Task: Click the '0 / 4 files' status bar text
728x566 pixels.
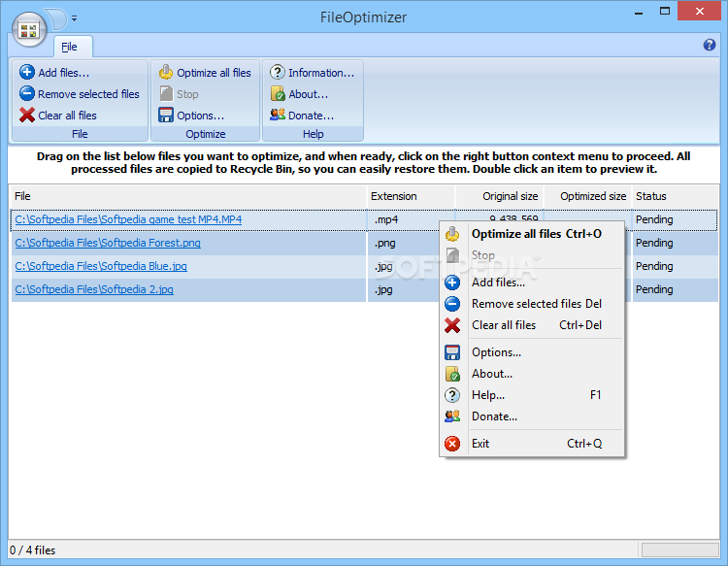Action: (32, 550)
